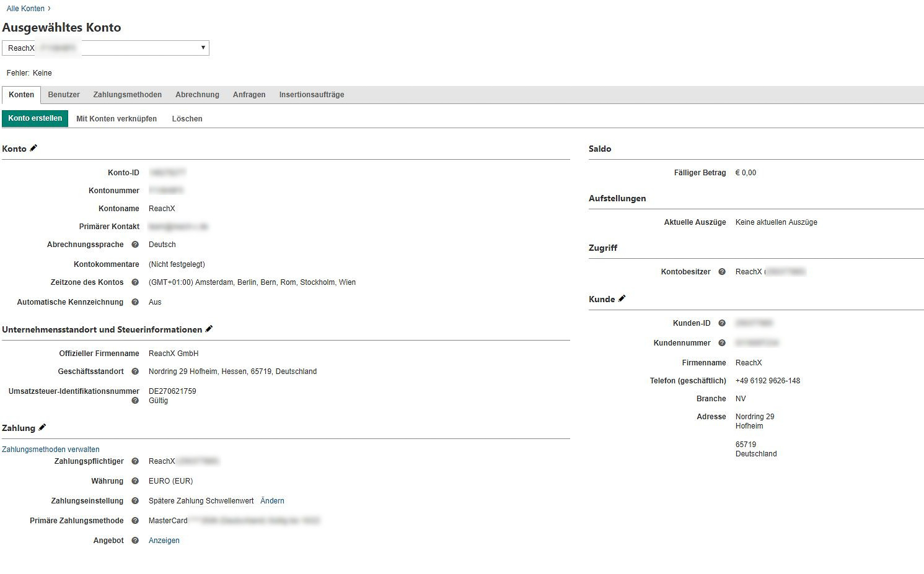The width and height of the screenshot is (924, 574).
Task: Open help icon for Geschäftsstandort
Action: tap(135, 372)
